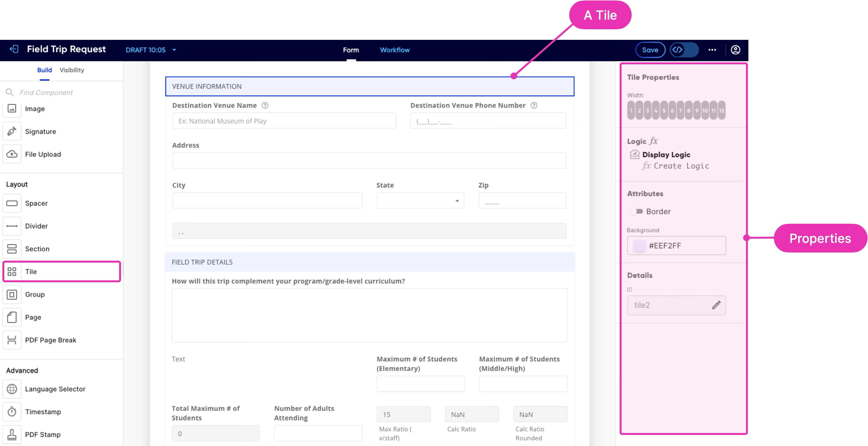Click help icon beside Destination Venue Name

pyautogui.click(x=265, y=105)
